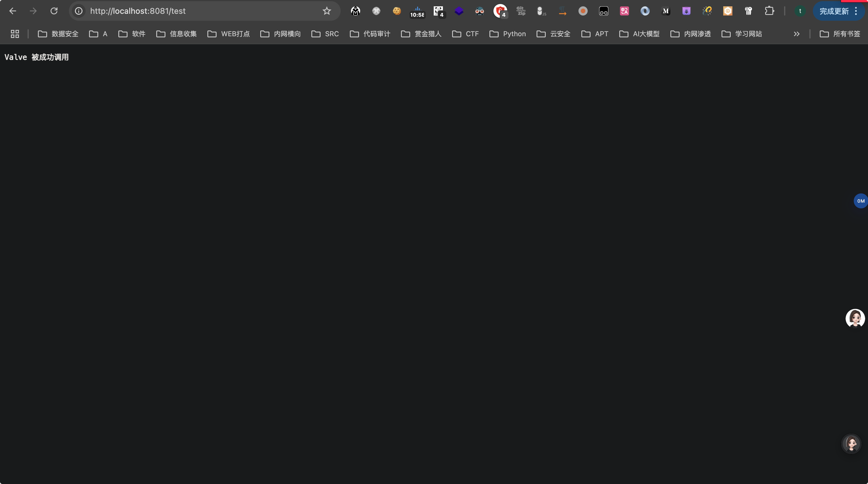This screenshot has width=868, height=484.
Task: Click the blue 0M floating badge
Action: click(x=861, y=201)
